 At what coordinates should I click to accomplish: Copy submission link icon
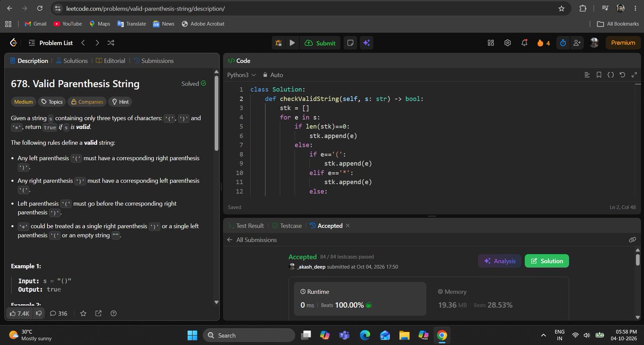(x=632, y=240)
